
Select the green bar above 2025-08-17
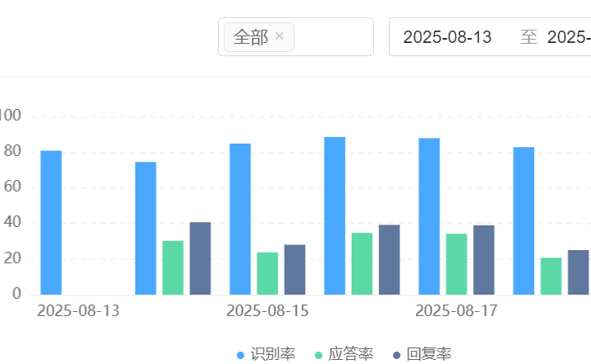tap(456, 264)
